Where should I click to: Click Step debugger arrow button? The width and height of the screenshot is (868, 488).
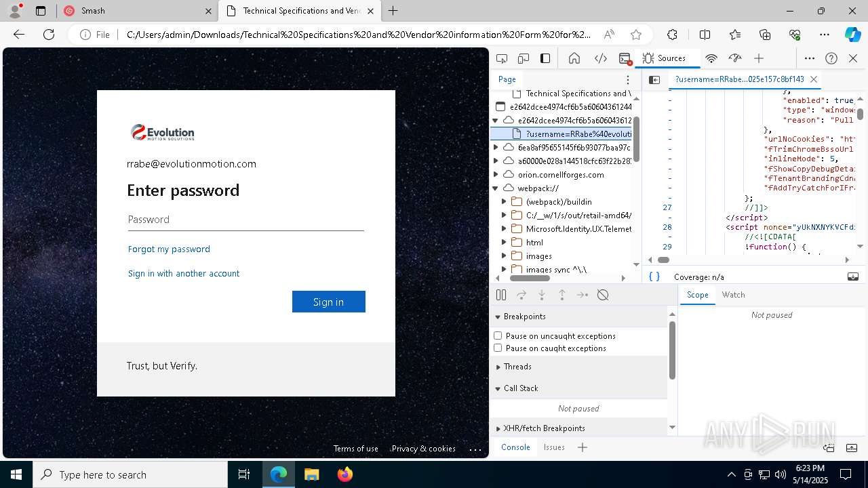pyautogui.click(x=583, y=295)
